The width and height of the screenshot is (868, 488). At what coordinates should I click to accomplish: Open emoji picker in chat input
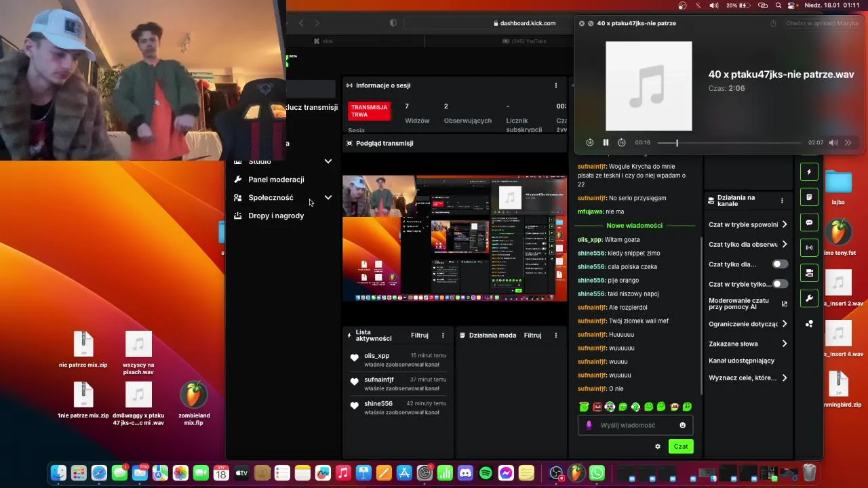click(x=682, y=425)
